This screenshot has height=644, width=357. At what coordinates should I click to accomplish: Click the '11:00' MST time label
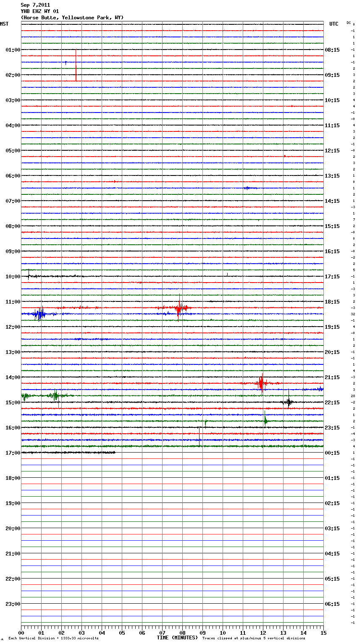tap(13, 302)
